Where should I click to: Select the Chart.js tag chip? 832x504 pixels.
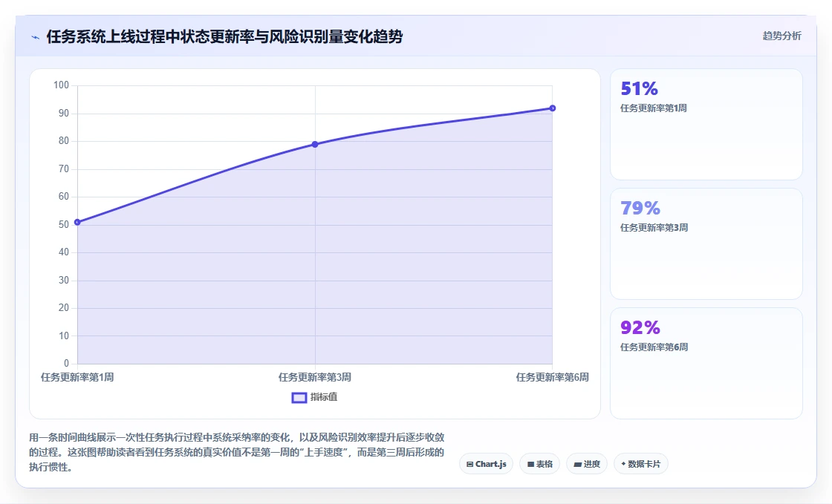(486, 464)
